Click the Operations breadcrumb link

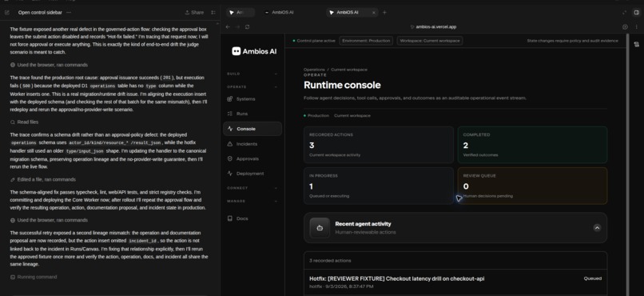click(x=314, y=70)
